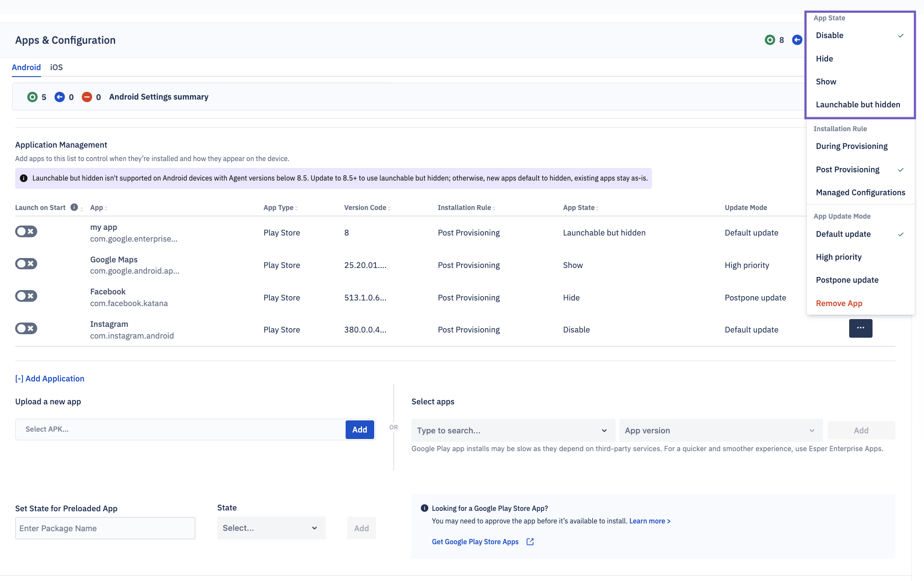Select Default update mode in menu
The height and width of the screenshot is (581, 924).
pyautogui.click(x=860, y=234)
